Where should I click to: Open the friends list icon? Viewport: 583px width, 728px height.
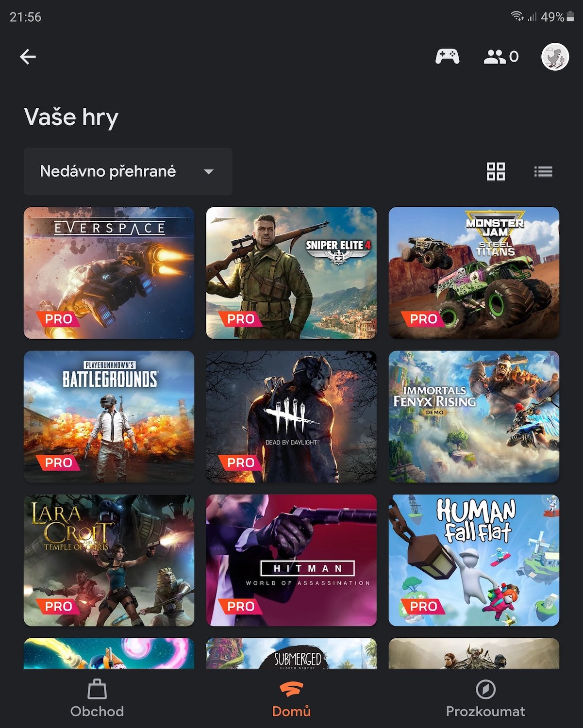coord(501,57)
